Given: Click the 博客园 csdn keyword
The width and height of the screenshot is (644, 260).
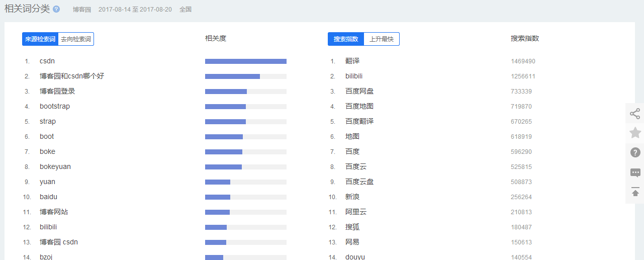Looking at the screenshot, I should click(x=59, y=242).
